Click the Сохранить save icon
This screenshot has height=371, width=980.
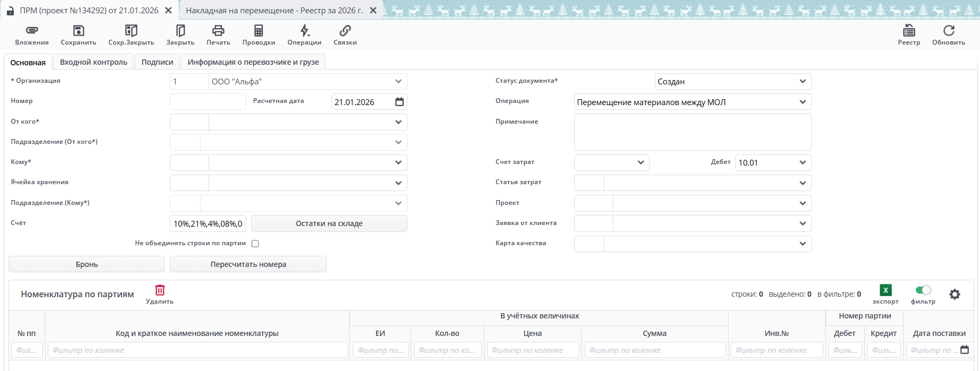(x=79, y=31)
